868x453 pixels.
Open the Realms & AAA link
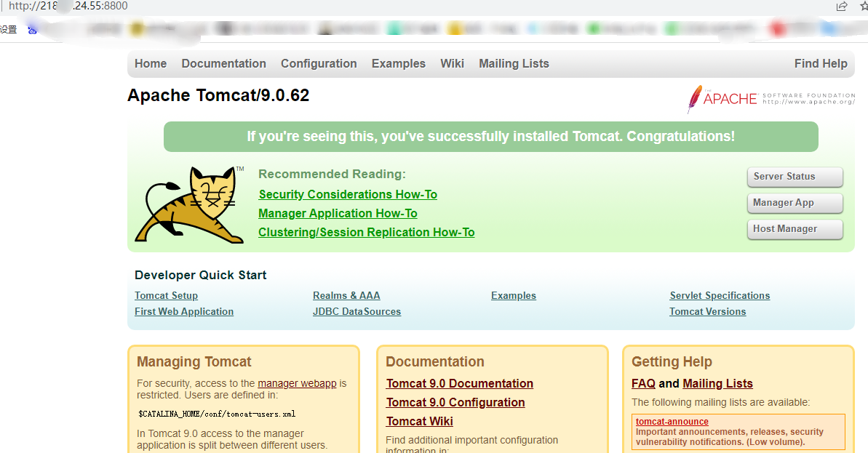(346, 295)
